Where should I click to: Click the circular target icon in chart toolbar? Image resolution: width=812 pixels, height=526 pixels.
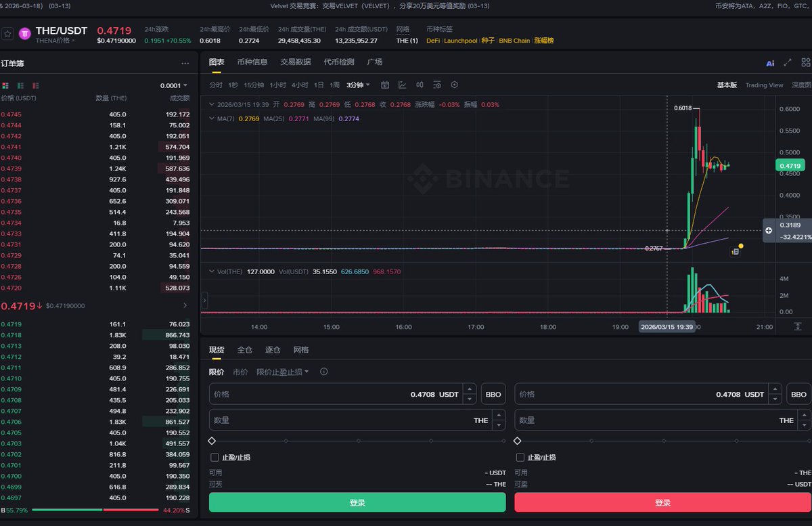(454, 85)
